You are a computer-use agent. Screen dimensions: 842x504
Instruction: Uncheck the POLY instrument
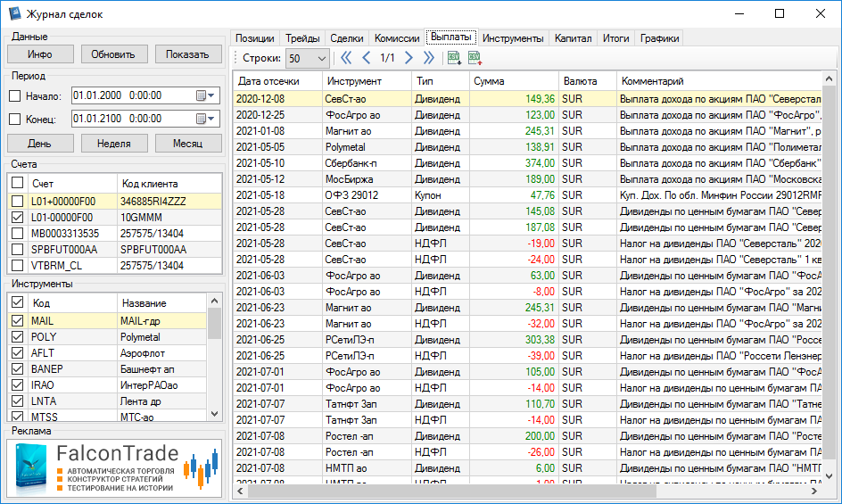[18, 337]
